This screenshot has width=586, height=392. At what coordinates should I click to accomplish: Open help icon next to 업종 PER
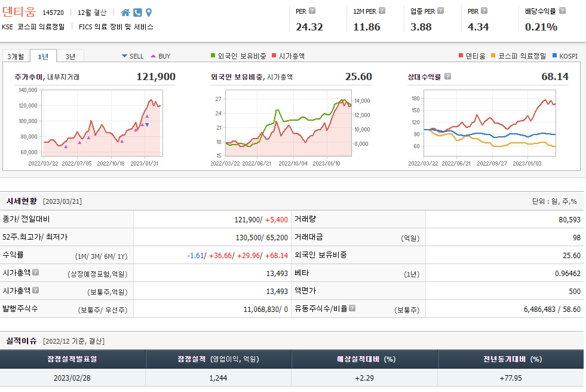coord(441,11)
